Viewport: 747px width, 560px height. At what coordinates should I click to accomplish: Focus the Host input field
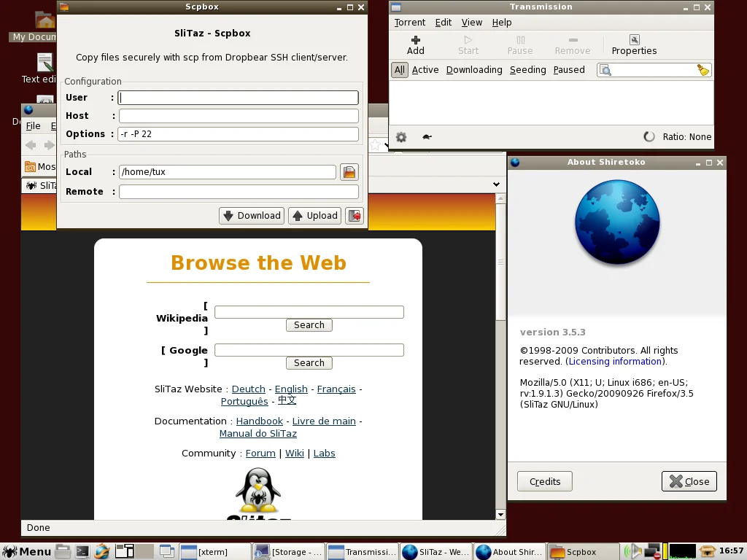point(239,116)
